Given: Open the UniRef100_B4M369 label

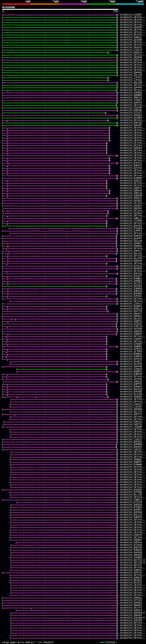Looking at the screenshot, I should pos(131,512).
